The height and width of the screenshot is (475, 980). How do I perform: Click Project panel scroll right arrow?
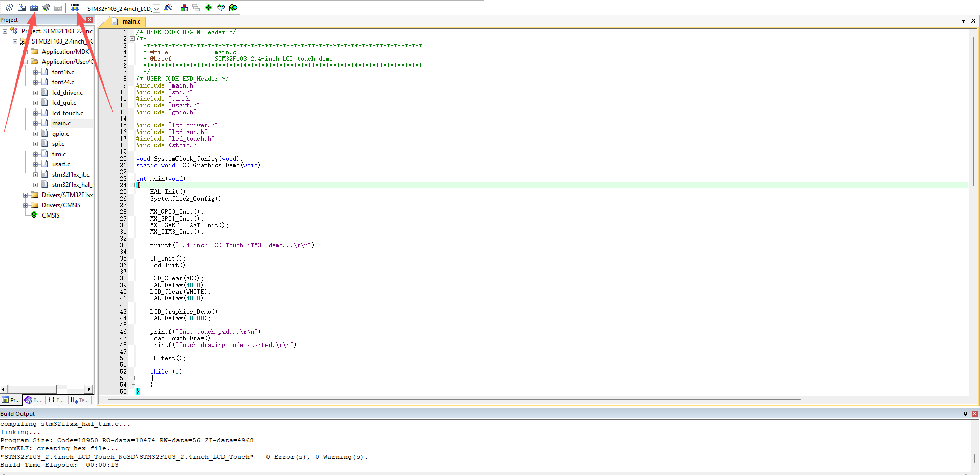click(x=89, y=389)
